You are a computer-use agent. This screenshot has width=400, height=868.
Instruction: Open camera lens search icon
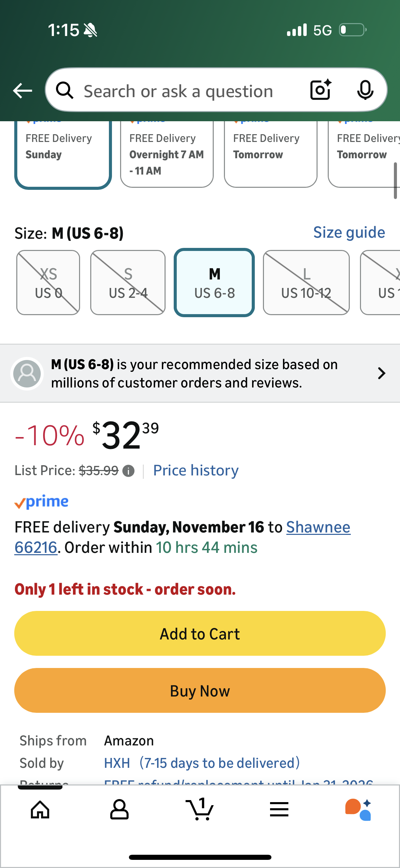click(321, 90)
